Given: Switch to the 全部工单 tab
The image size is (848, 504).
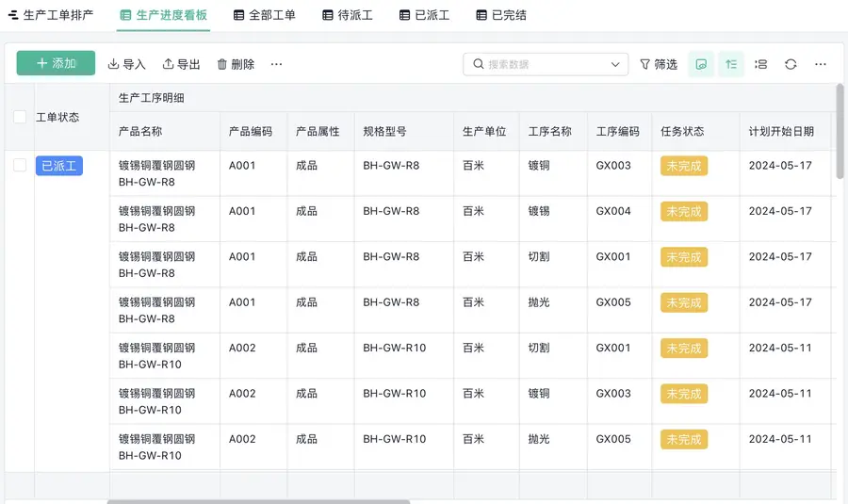Looking at the screenshot, I should tap(265, 15).
